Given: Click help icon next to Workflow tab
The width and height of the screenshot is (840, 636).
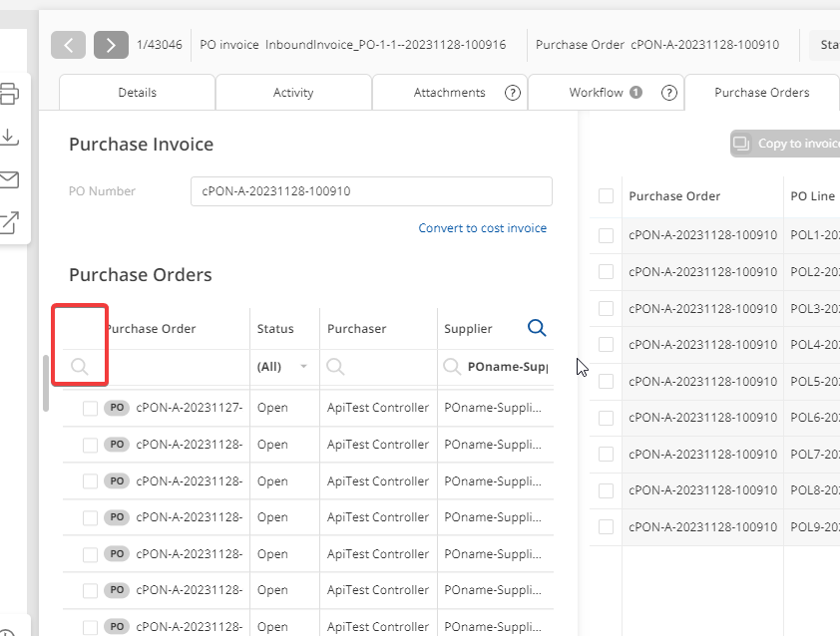Looking at the screenshot, I should pyautogui.click(x=669, y=93).
